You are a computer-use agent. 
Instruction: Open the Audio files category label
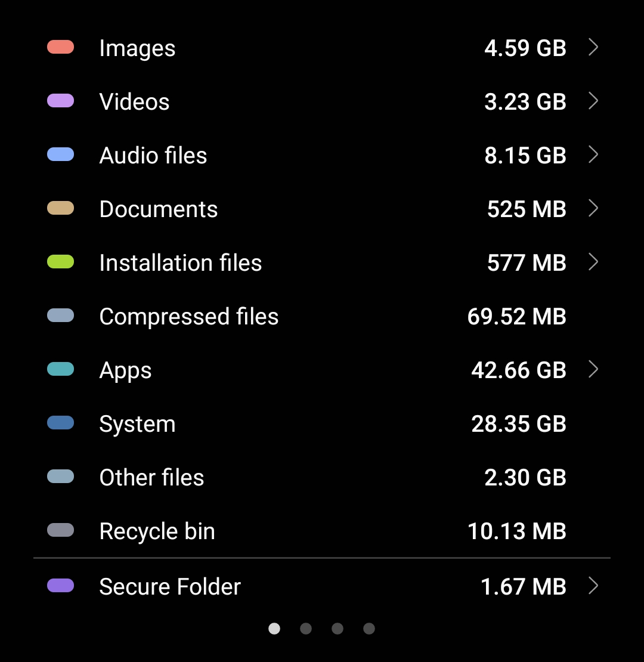(x=153, y=156)
